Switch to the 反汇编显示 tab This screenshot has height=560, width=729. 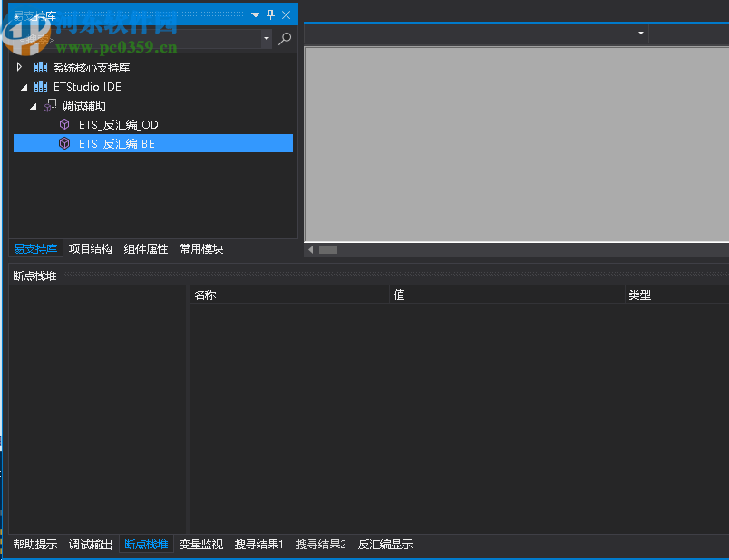click(x=384, y=544)
